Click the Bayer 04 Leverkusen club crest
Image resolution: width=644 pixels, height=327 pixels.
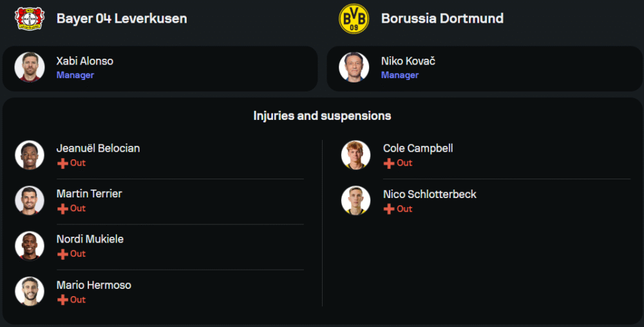coord(29,18)
